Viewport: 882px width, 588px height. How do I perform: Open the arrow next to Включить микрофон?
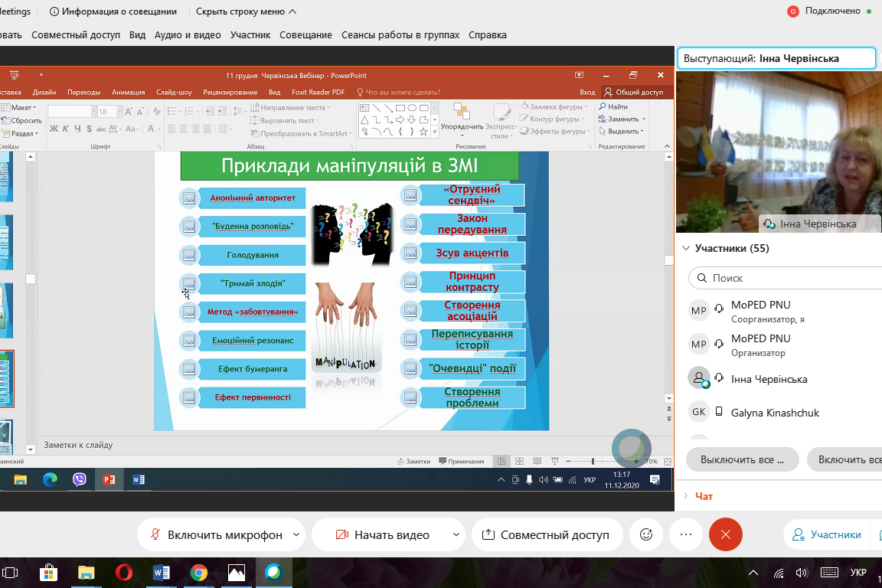[x=295, y=534]
